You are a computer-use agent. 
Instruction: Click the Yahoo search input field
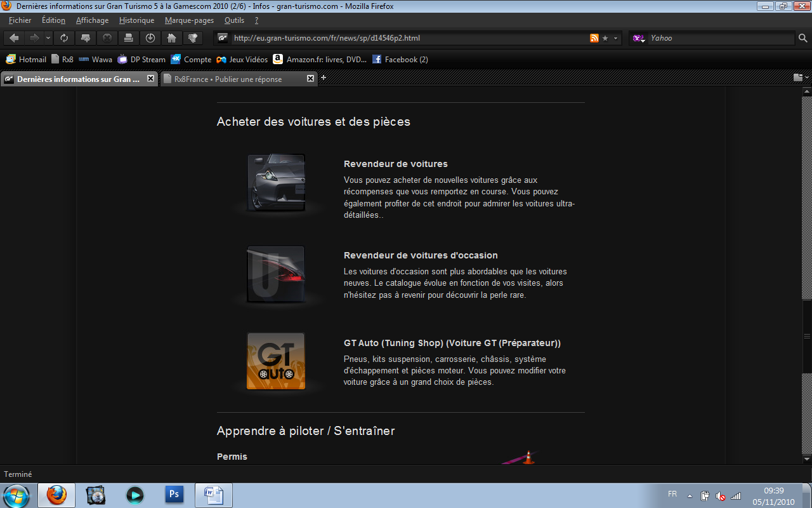click(x=720, y=38)
